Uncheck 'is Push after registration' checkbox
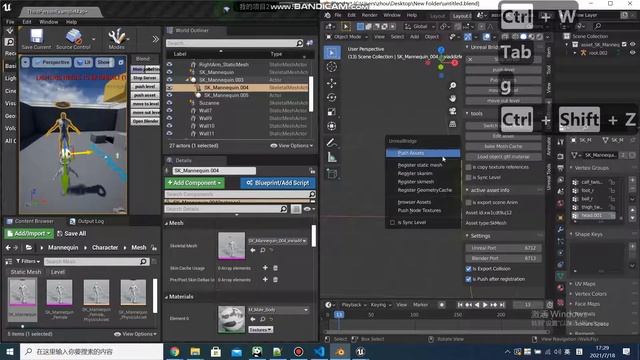This screenshot has width=640, height=360. [x=469, y=279]
